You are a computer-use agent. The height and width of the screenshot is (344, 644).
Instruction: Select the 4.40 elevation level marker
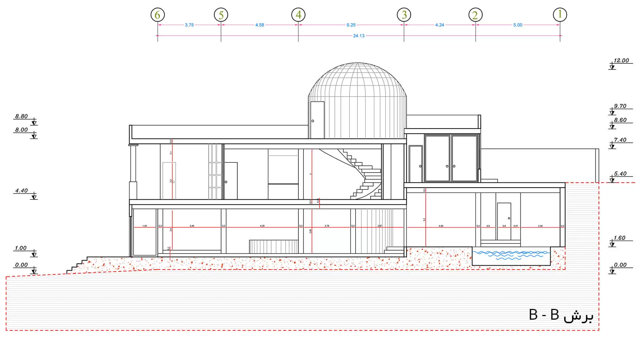(x=21, y=191)
